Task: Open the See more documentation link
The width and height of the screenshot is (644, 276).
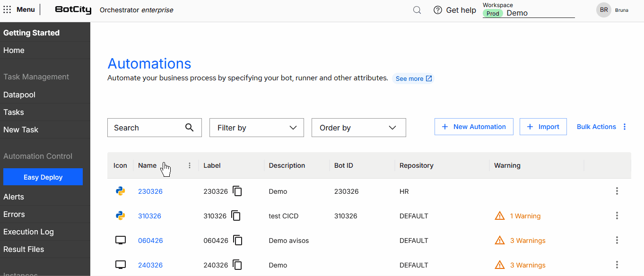Action: coord(413,78)
